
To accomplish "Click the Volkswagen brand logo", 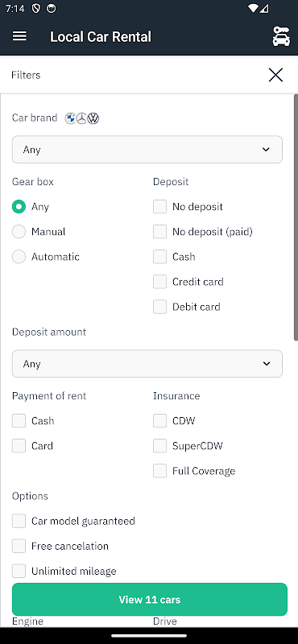I will tap(93, 118).
